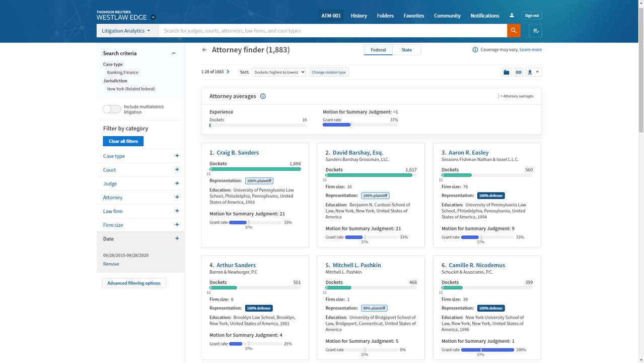Open the Learn more coverage link
Screen dimensions: 644x363
[531, 50]
